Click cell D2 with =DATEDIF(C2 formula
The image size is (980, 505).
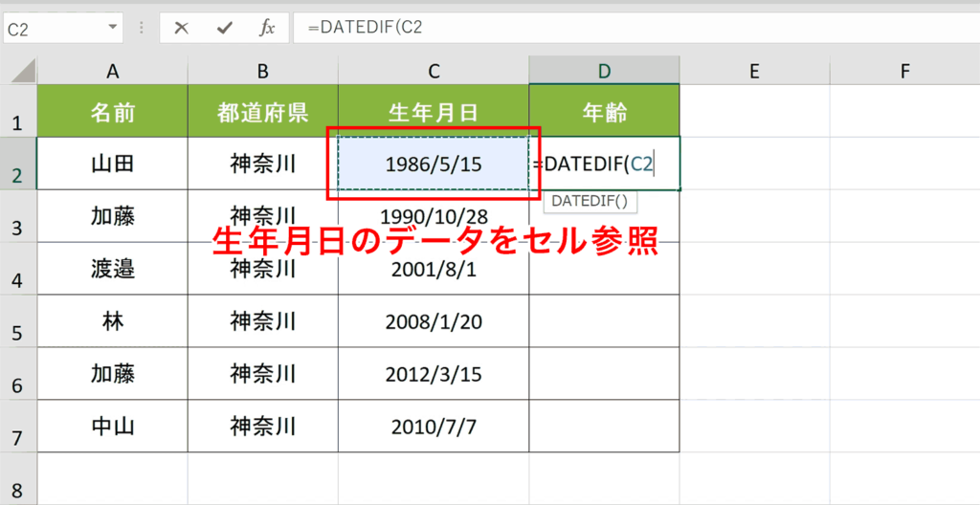(x=605, y=164)
